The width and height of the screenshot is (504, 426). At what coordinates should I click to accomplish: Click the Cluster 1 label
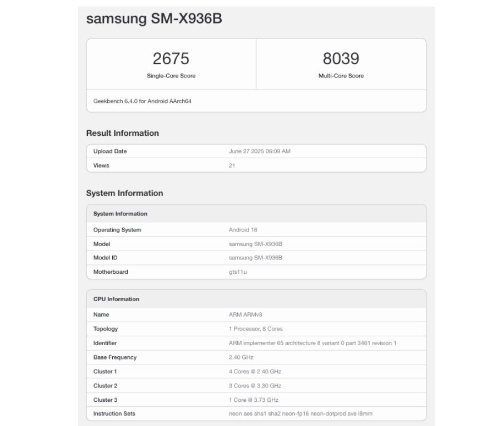pos(105,372)
